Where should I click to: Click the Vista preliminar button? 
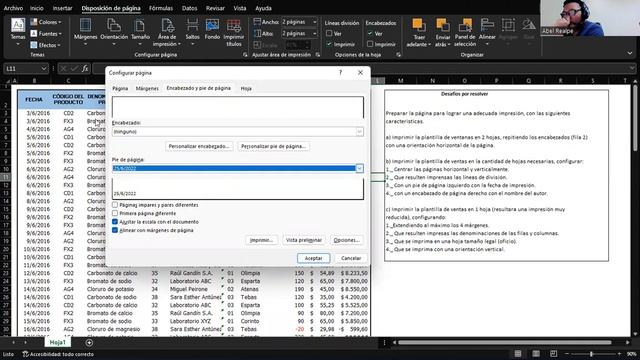click(x=304, y=240)
